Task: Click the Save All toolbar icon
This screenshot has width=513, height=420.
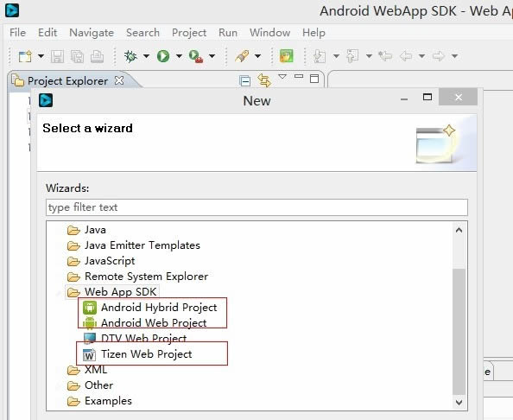Action: click(77, 56)
